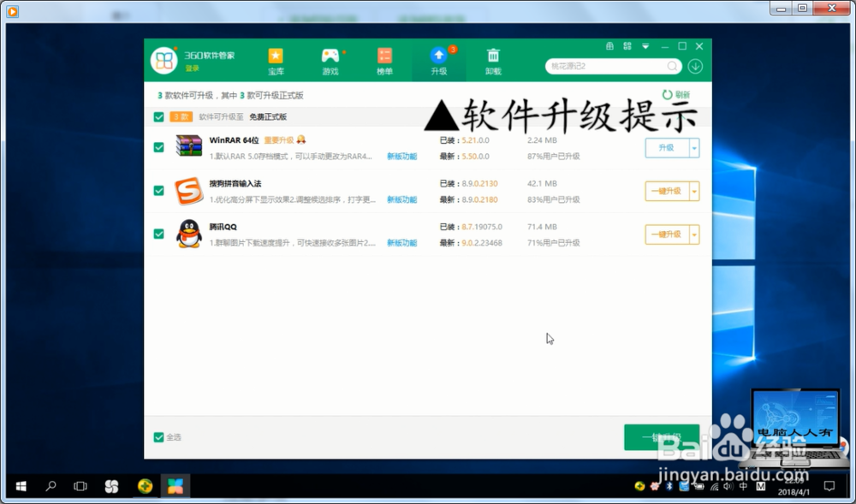
Task: Expand WinRAR upgrade dropdown arrow
Action: (694, 148)
